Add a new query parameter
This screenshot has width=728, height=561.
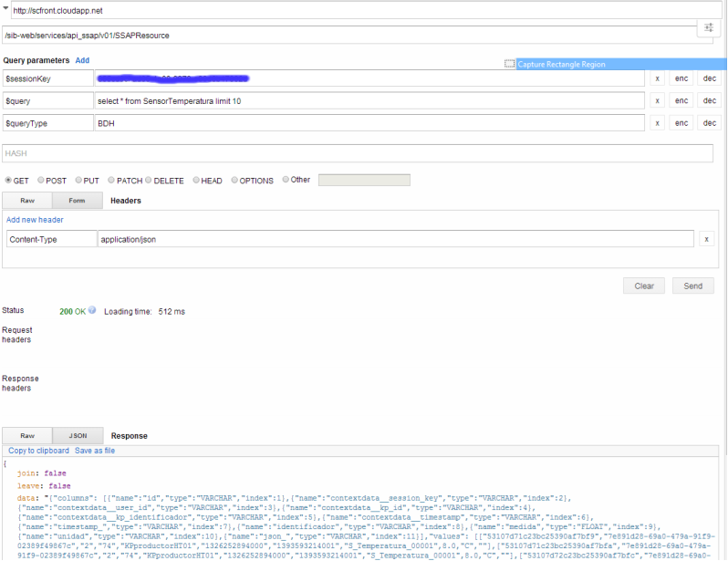(x=82, y=60)
